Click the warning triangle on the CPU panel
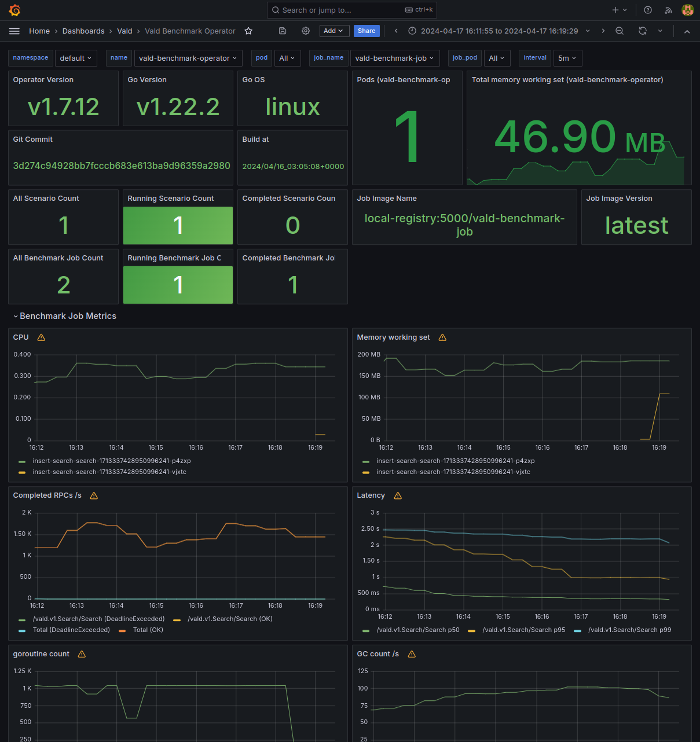Image resolution: width=700 pixels, height=742 pixels. [41, 337]
